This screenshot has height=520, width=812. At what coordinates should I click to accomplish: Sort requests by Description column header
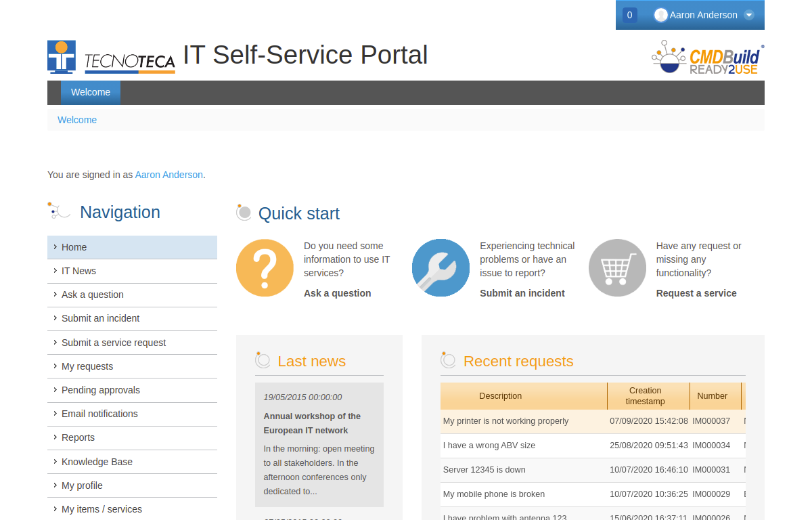500,396
